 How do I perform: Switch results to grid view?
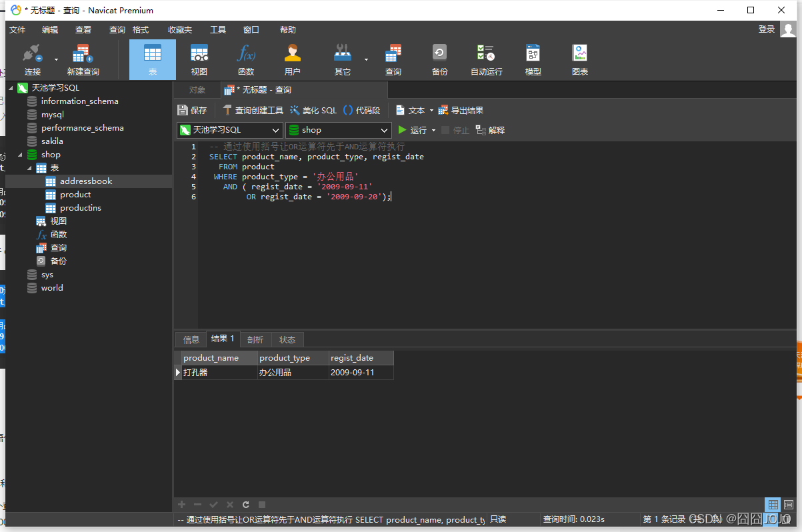tap(773, 505)
